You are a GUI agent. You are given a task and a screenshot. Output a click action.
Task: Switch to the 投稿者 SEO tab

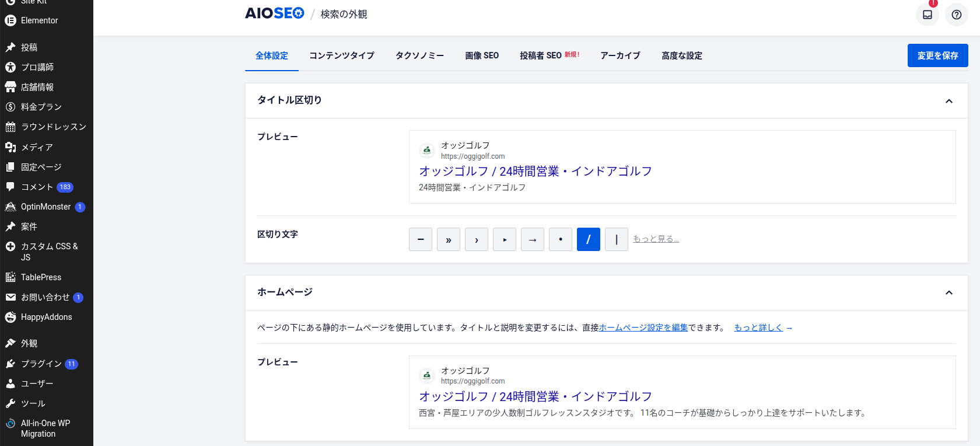pos(549,55)
